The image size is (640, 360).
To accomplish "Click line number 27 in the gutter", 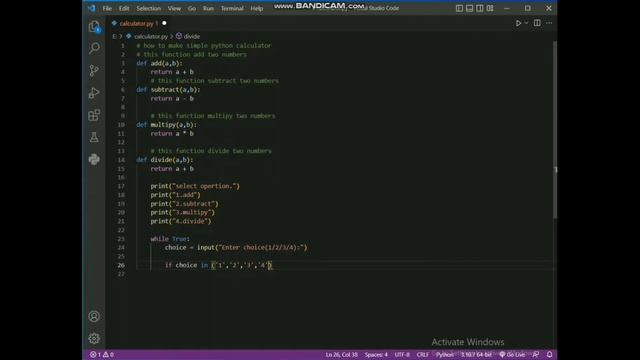I will (121, 274).
